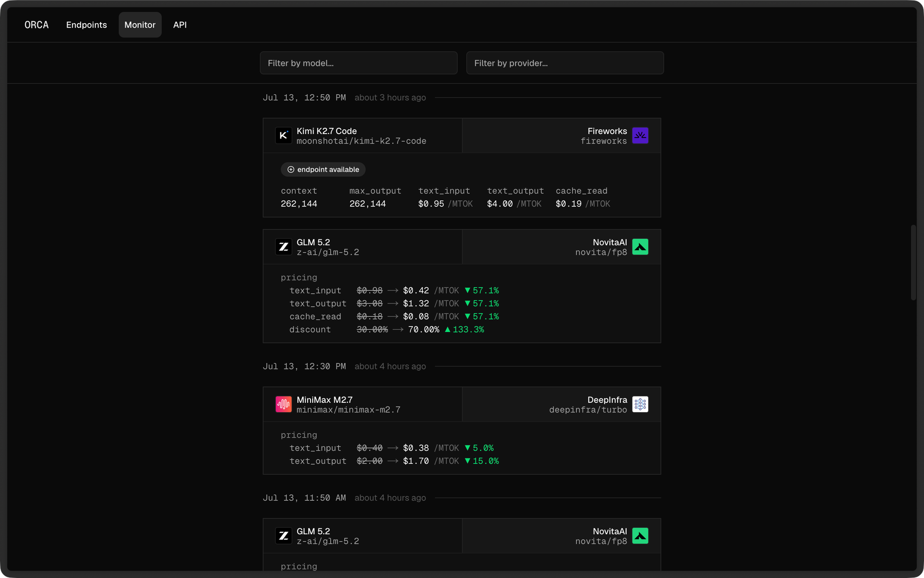This screenshot has height=578, width=924.
Task: Click the Jul 13, 12:30 PM timestamp
Action: tap(305, 367)
